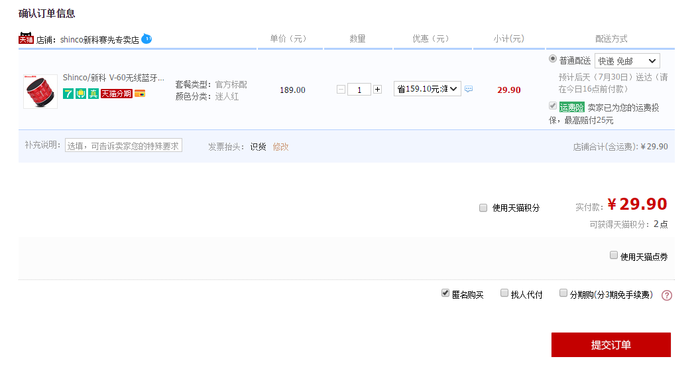Click the orange credit card badge icon
This screenshot has width=700, height=375.
[x=140, y=93]
